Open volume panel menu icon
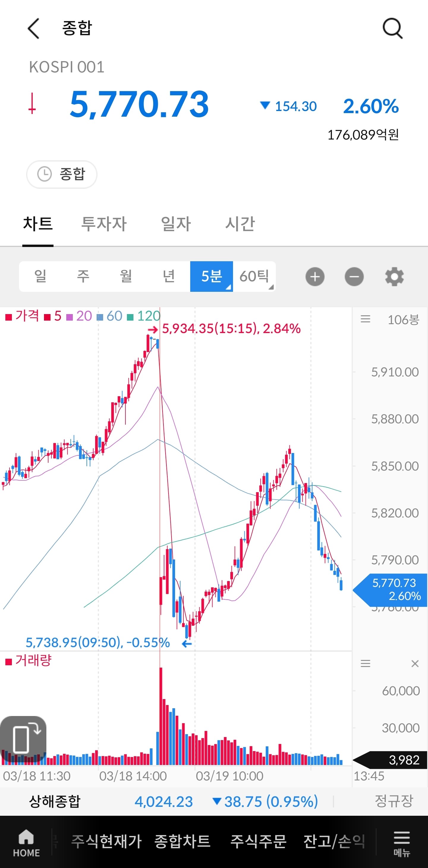Screen dimensions: 428x868 pos(365,663)
